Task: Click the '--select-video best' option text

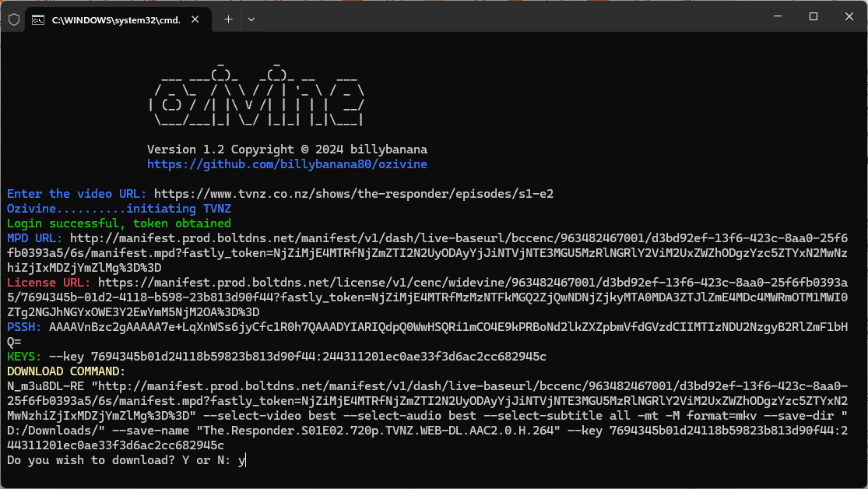Action: tap(269, 416)
